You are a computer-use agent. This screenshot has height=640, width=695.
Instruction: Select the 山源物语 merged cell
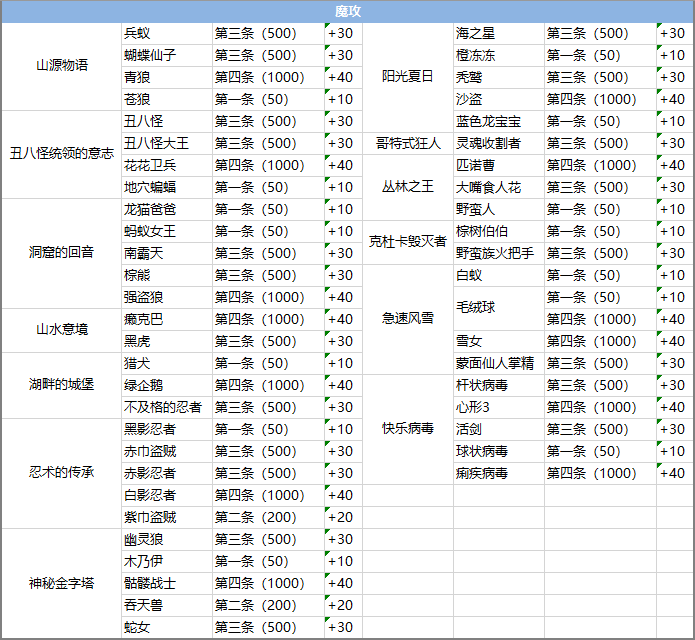[61, 66]
